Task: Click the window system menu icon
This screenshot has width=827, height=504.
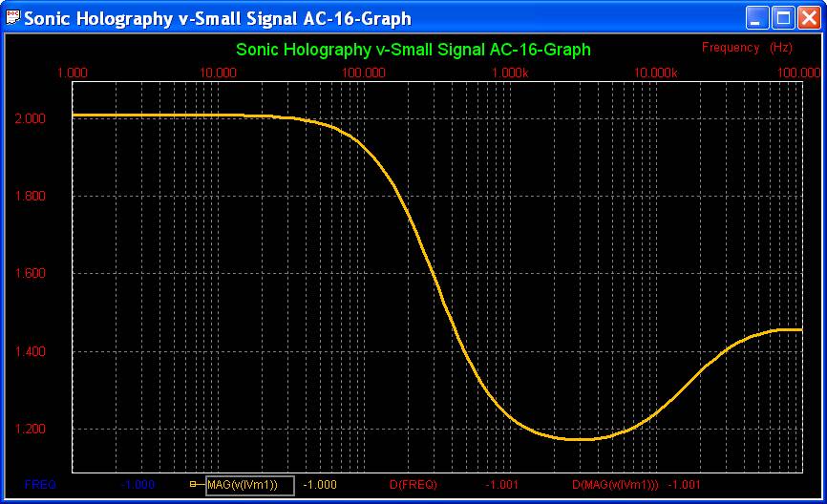Action: [12, 17]
